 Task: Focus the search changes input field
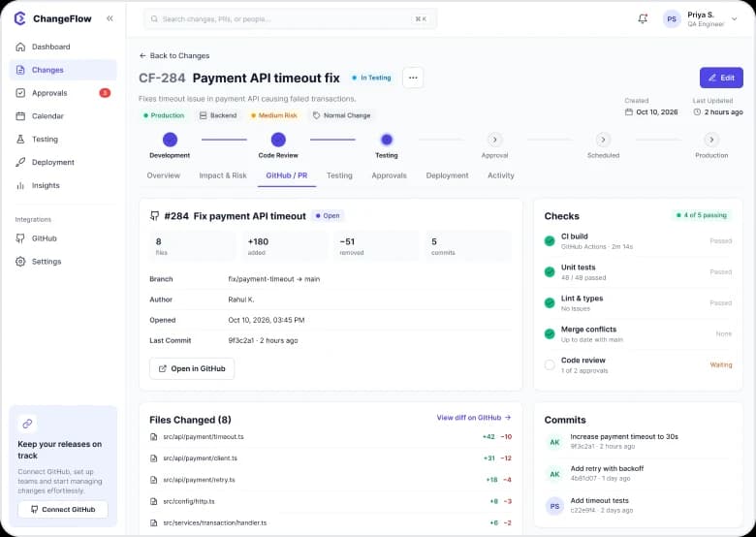pos(290,18)
